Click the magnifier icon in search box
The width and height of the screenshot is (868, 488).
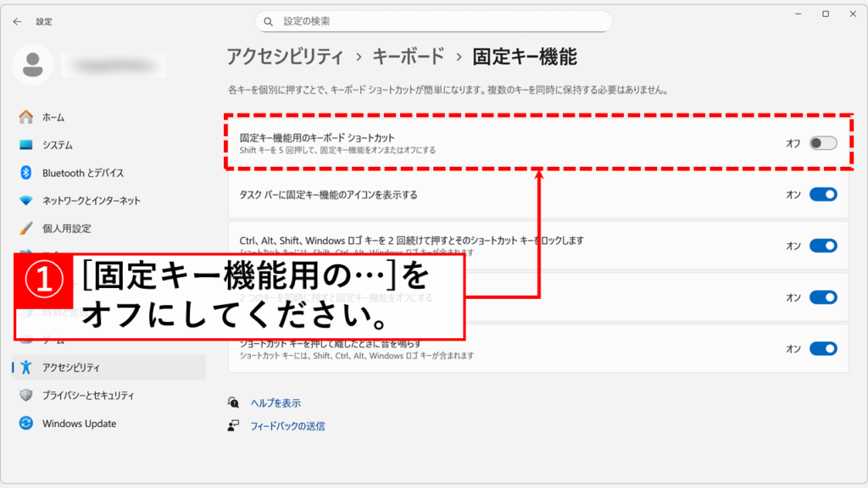(x=269, y=21)
